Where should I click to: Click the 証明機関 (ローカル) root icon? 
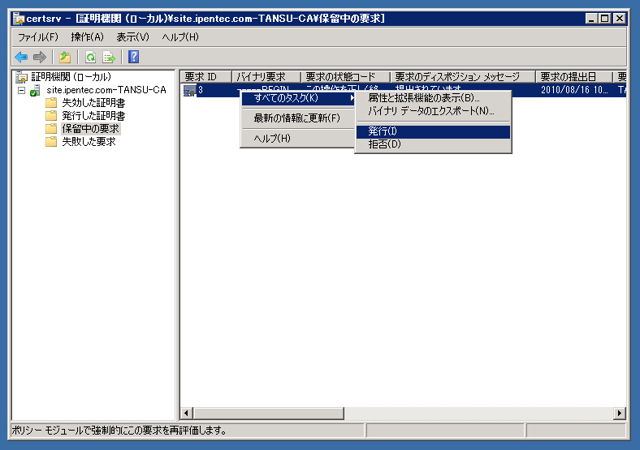(22, 77)
